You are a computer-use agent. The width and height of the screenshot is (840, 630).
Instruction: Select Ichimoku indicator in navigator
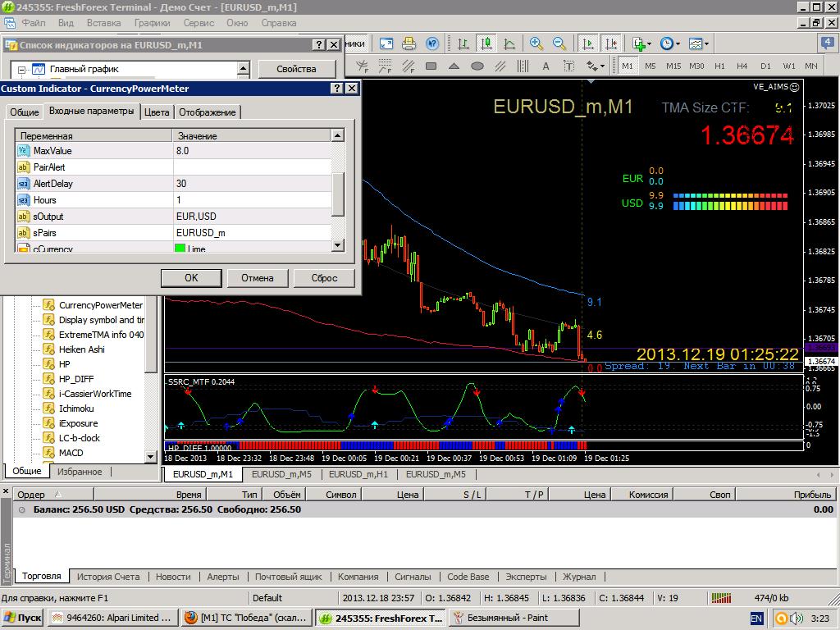pos(76,409)
